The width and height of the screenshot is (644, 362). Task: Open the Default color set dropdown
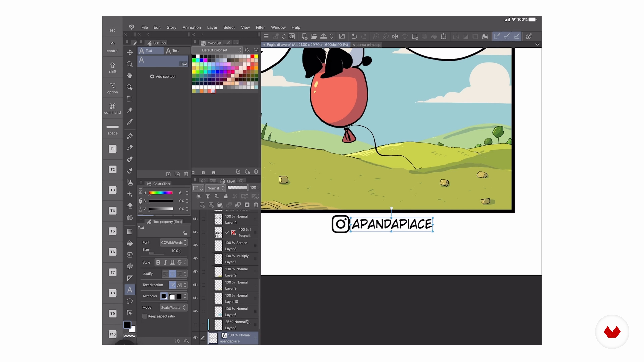(x=217, y=50)
